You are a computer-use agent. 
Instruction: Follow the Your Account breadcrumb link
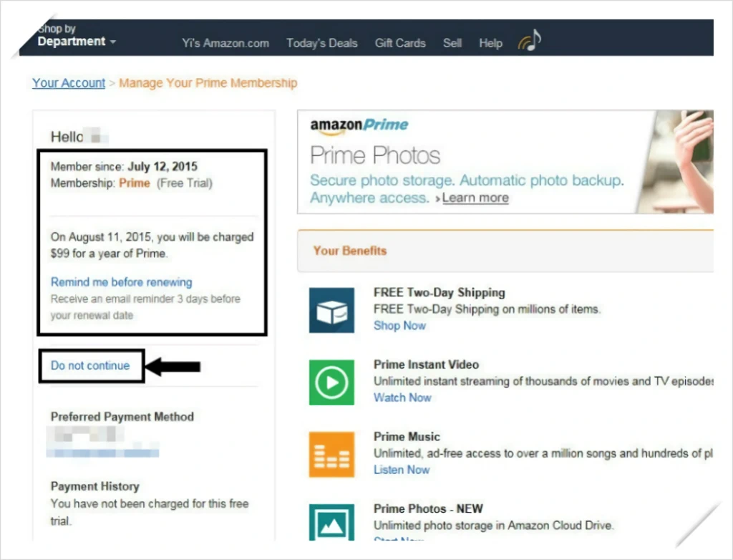[x=69, y=83]
